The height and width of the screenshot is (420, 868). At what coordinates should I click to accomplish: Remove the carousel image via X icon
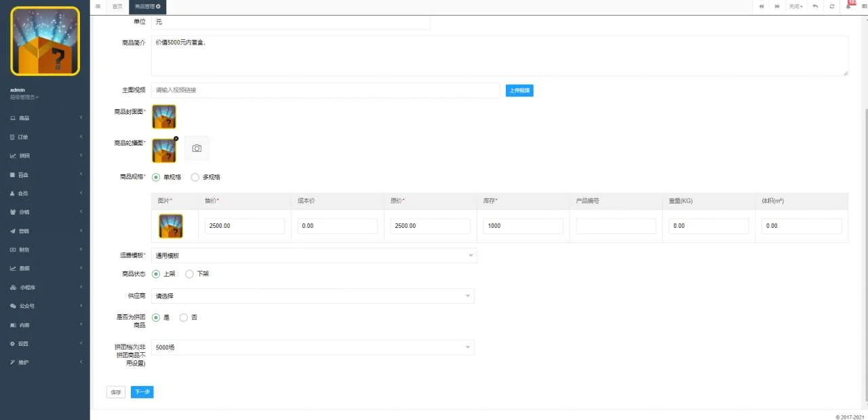tap(176, 138)
